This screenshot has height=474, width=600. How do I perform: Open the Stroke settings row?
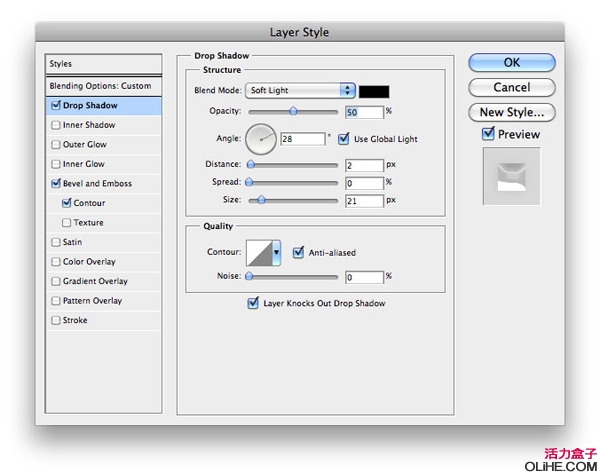[x=103, y=320]
